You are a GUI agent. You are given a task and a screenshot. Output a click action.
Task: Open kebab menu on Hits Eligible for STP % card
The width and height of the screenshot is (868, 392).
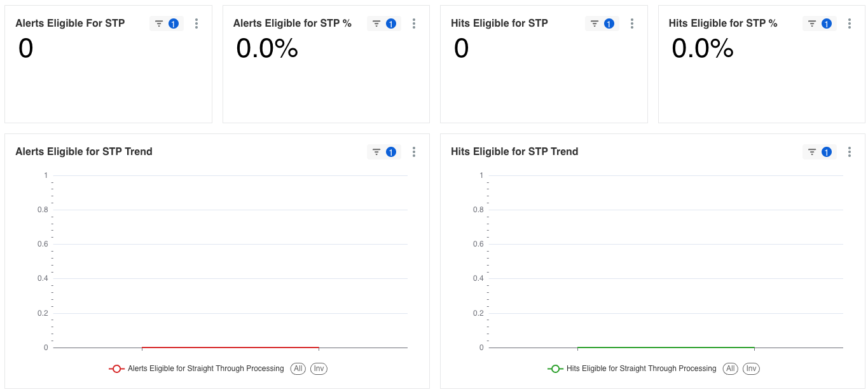pyautogui.click(x=850, y=24)
